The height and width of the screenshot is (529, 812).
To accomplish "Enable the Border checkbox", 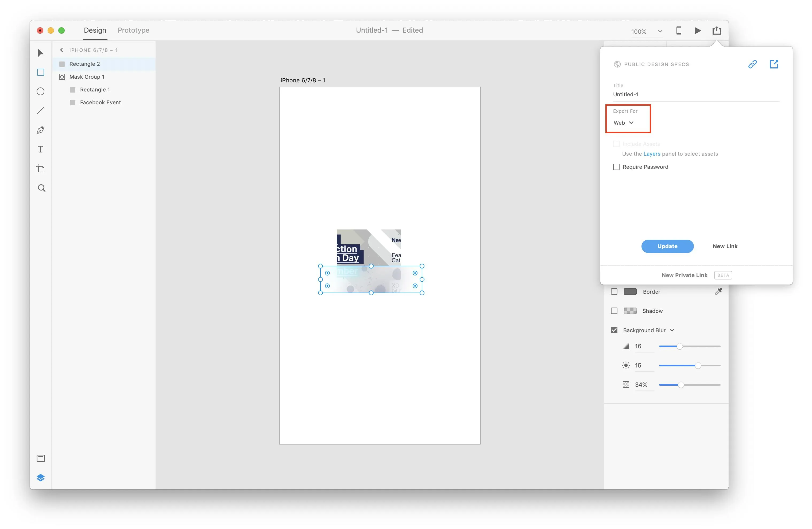I will [614, 292].
